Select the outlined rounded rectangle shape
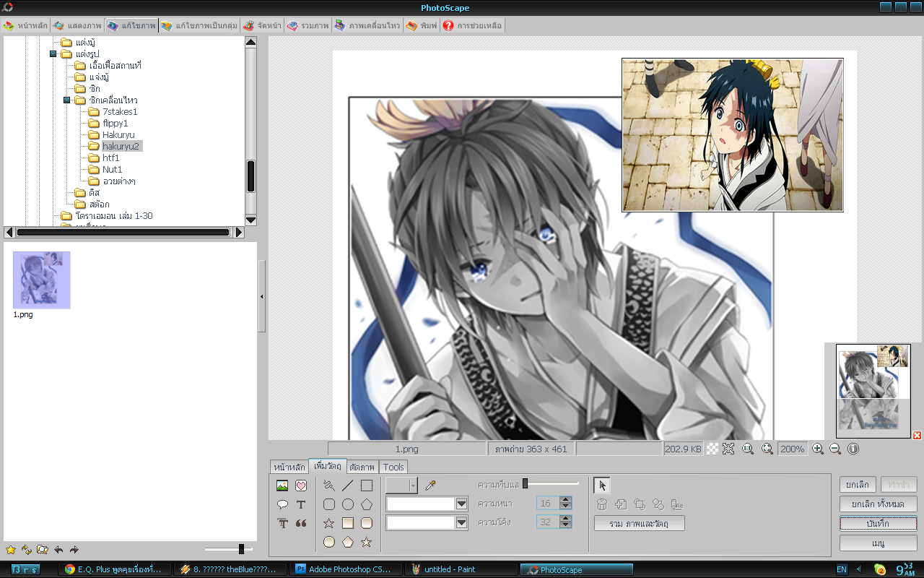Viewport: 924px width, 578px height. tap(329, 504)
